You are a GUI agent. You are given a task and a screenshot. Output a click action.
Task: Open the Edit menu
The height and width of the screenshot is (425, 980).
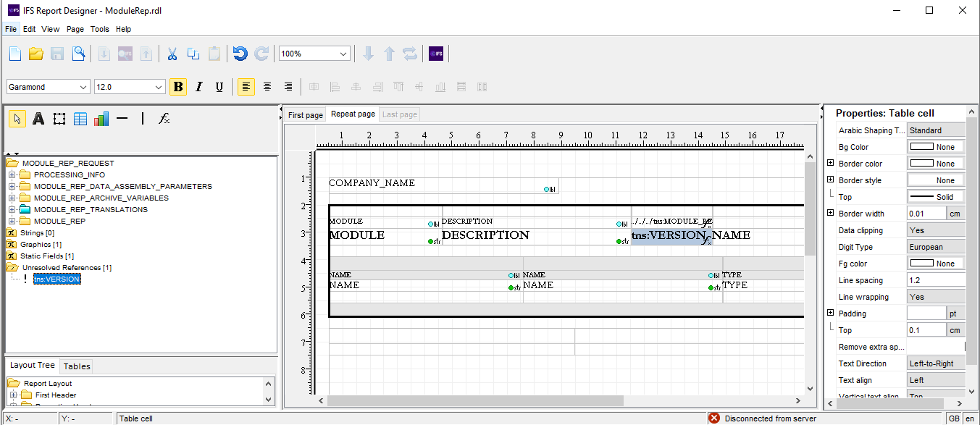29,29
